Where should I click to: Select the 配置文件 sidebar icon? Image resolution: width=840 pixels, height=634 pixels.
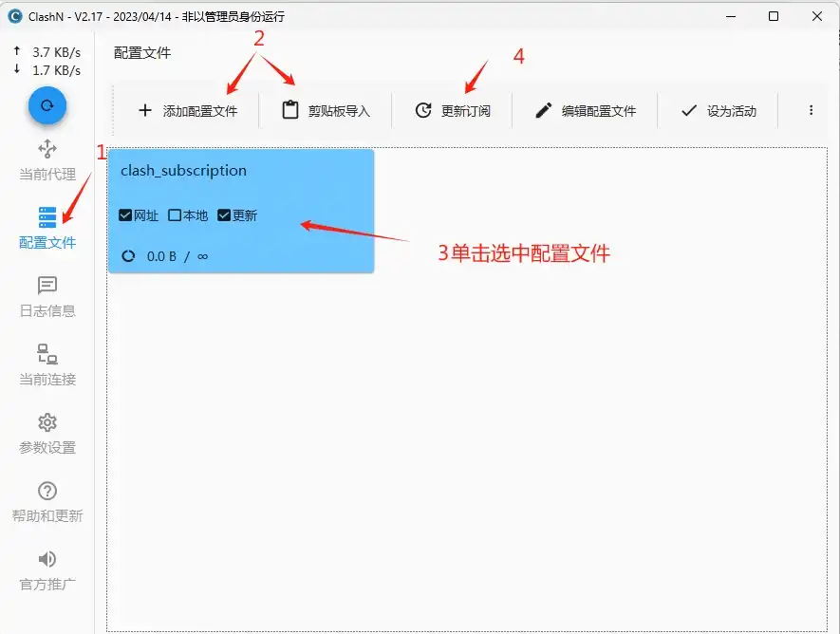(x=47, y=217)
